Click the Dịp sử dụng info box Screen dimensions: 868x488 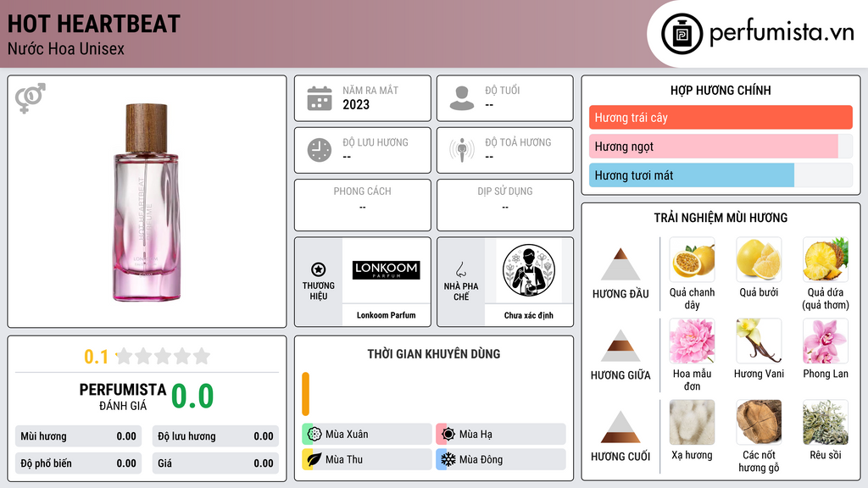tap(505, 205)
